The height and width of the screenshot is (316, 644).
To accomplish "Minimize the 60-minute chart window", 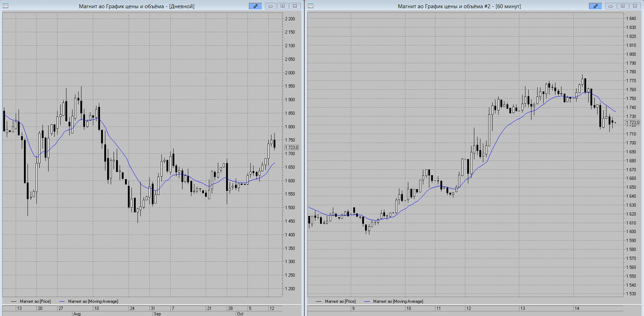I will [610, 6].
